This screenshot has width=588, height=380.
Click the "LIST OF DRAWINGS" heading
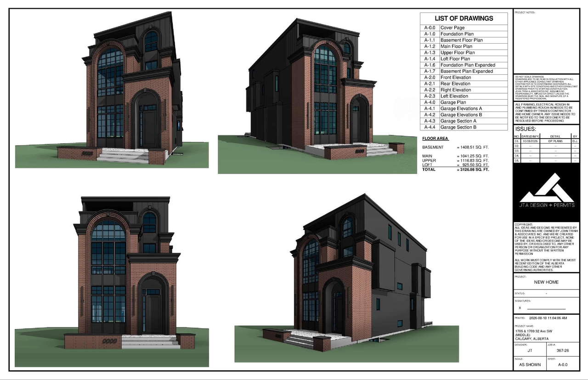tap(464, 18)
